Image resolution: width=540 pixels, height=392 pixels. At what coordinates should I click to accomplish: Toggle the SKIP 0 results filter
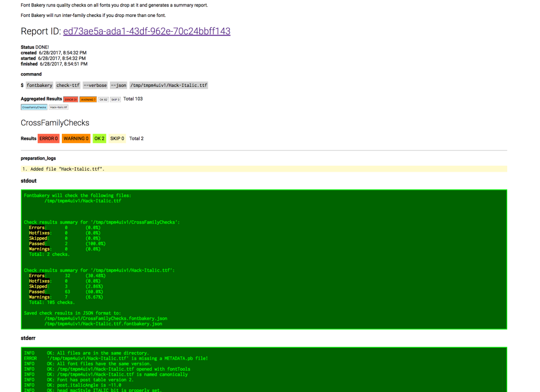(x=117, y=139)
